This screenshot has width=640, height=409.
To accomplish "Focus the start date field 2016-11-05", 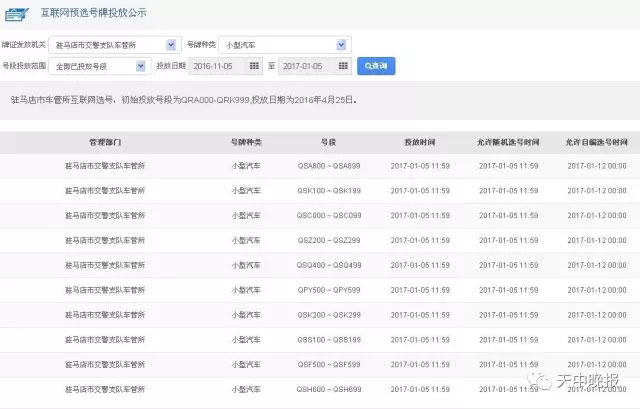I will click(x=225, y=66).
